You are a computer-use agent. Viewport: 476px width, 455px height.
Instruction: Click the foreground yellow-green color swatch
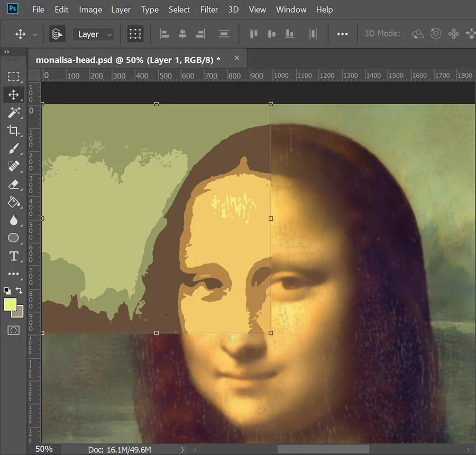tap(10, 304)
